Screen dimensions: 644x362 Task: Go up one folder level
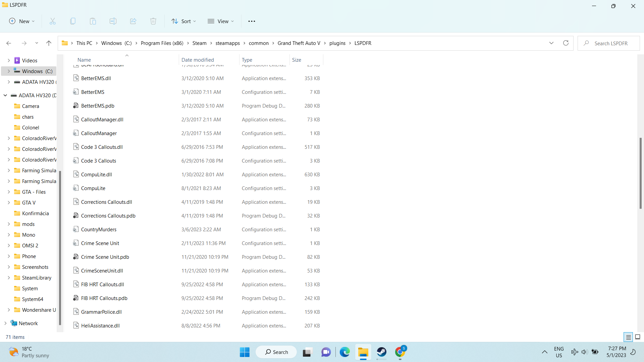[x=49, y=43]
